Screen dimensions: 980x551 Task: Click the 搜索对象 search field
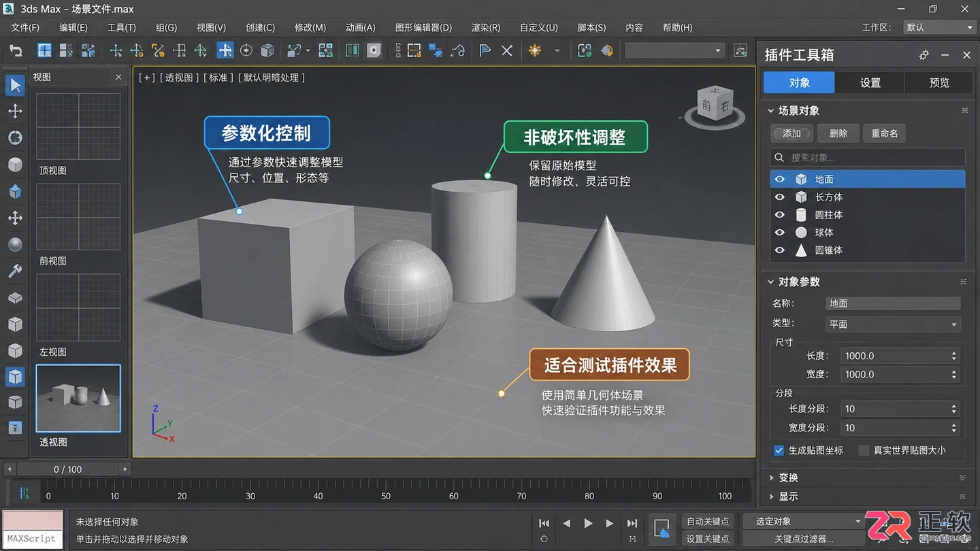[868, 157]
